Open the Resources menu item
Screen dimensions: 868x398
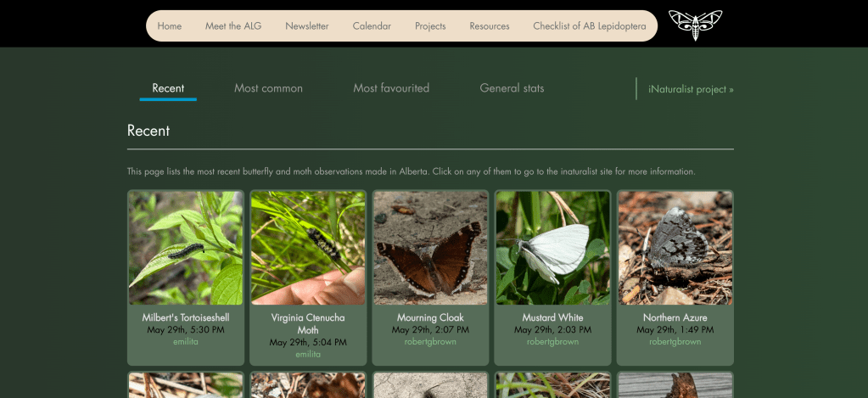point(490,26)
